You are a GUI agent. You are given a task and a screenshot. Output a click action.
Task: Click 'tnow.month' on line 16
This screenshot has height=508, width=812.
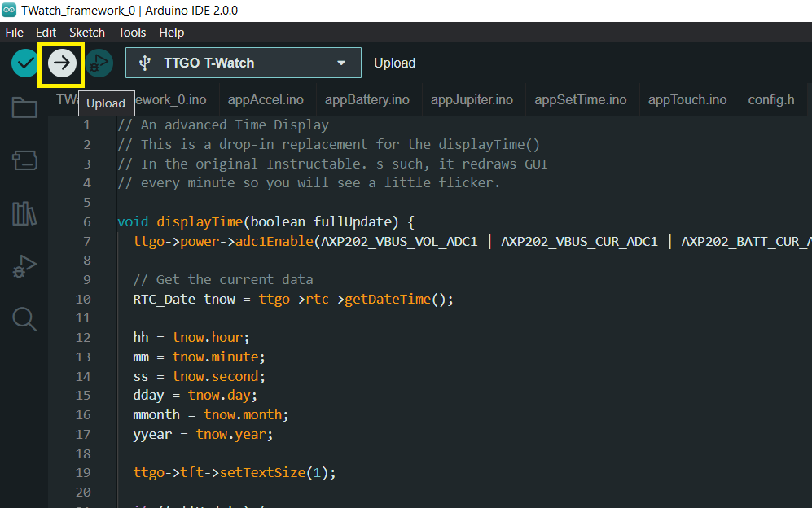[x=243, y=415]
